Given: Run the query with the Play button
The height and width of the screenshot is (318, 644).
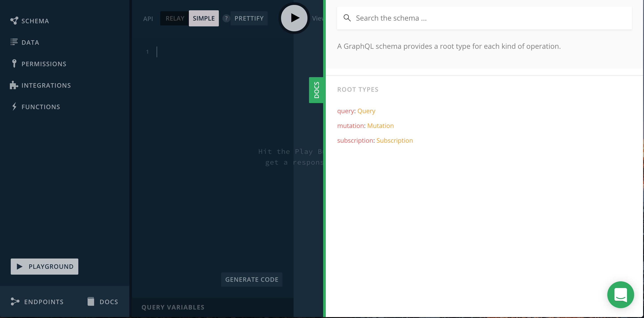Looking at the screenshot, I should point(294,18).
